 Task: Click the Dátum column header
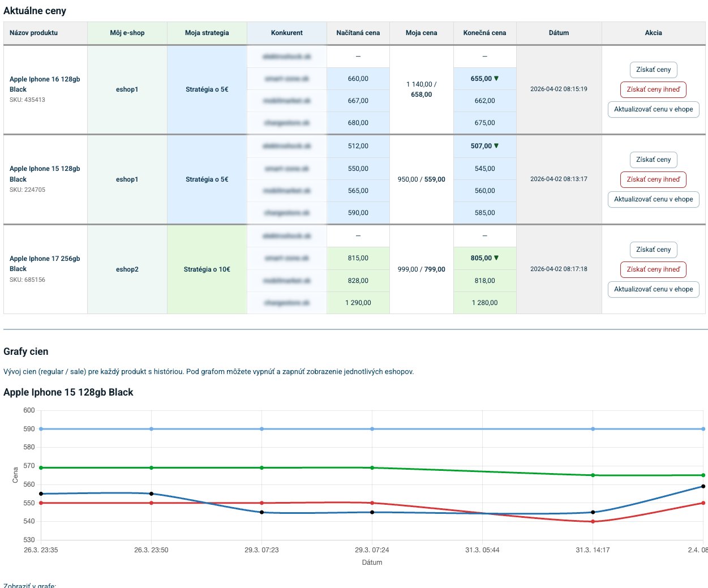point(559,33)
